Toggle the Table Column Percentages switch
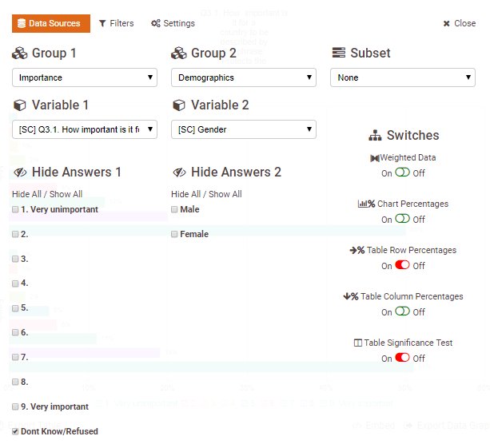The image size is (490, 448). pyautogui.click(x=402, y=311)
